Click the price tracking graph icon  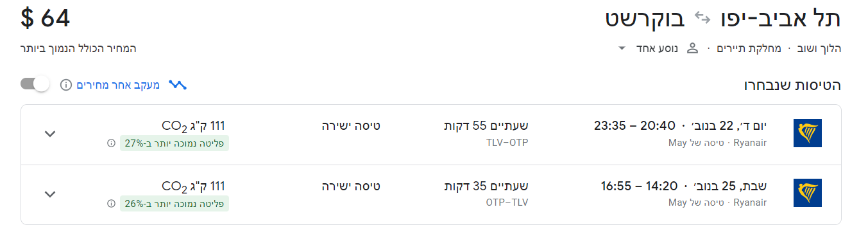click(x=178, y=85)
